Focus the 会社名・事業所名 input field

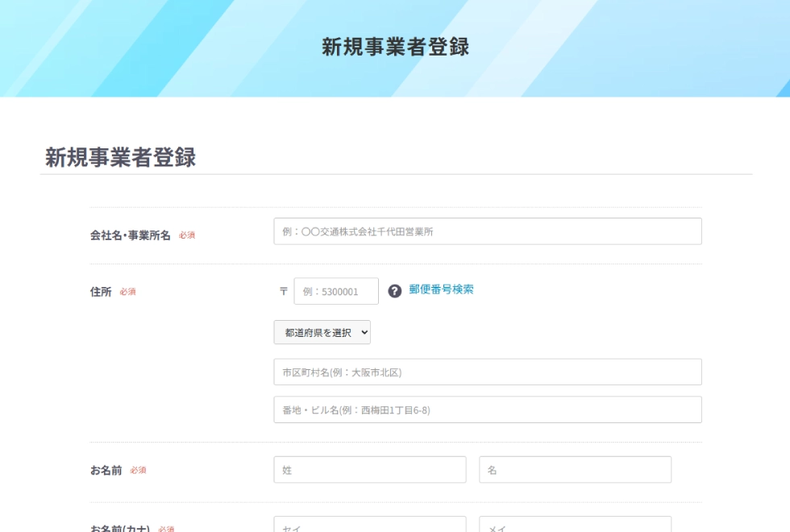[x=488, y=231]
